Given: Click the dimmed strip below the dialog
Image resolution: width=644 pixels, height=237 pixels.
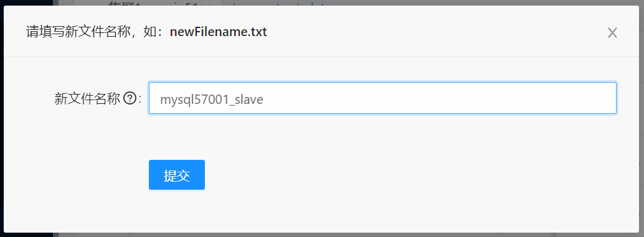Looking at the screenshot, I should click(x=321, y=235).
